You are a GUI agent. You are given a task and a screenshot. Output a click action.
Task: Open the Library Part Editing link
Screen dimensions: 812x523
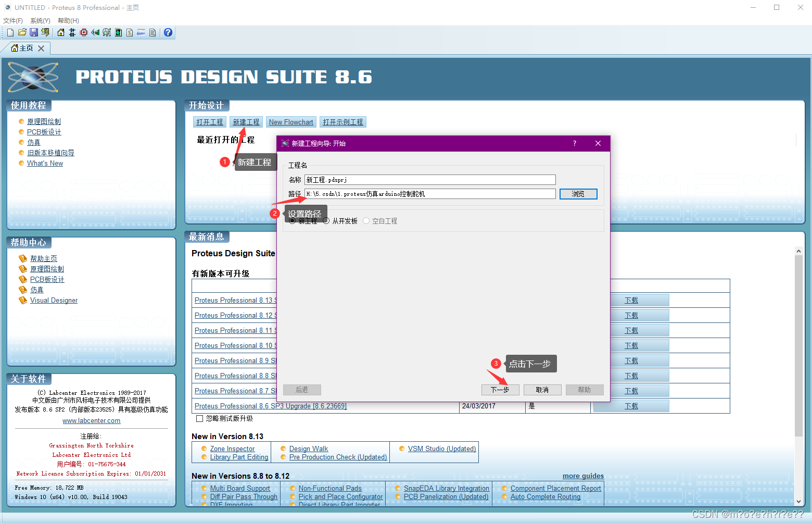(x=239, y=457)
